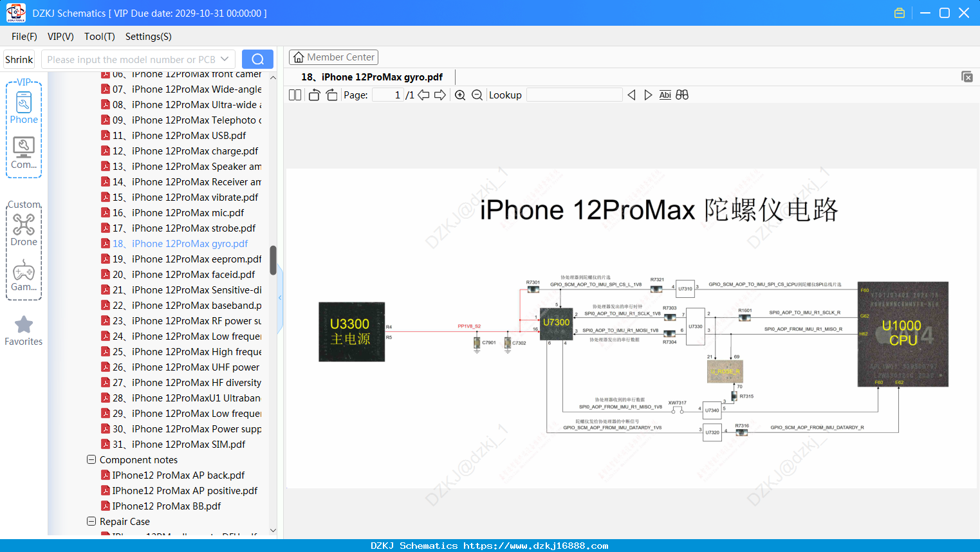Open 27、iPhone 12ProMax HF diversity file
This screenshot has height=552, width=980.
point(182,383)
